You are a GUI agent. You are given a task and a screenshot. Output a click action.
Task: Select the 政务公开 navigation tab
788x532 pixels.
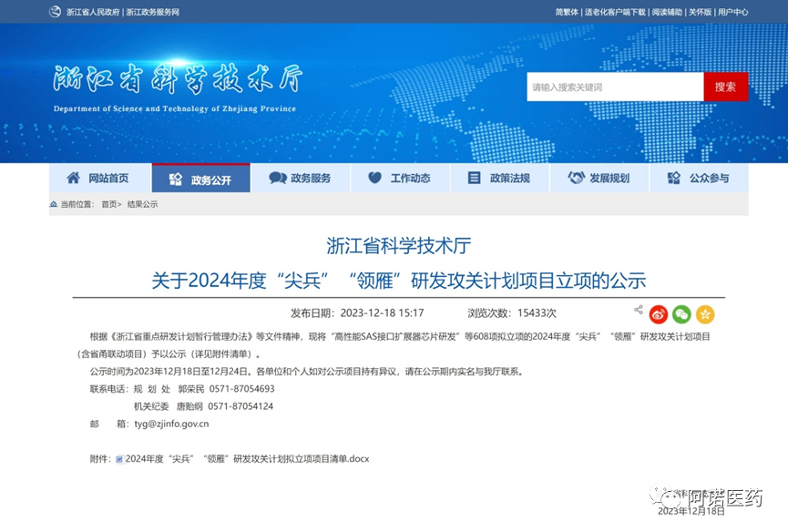click(200, 179)
